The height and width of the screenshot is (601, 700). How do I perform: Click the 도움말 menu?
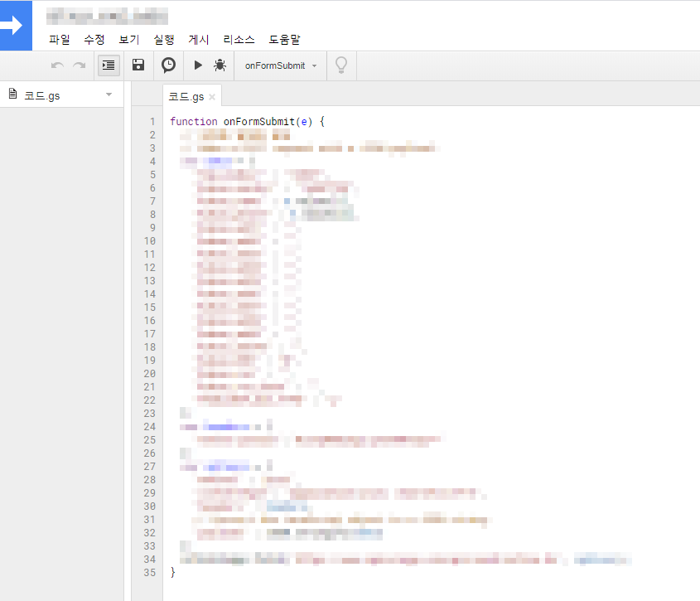pyautogui.click(x=284, y=39)
